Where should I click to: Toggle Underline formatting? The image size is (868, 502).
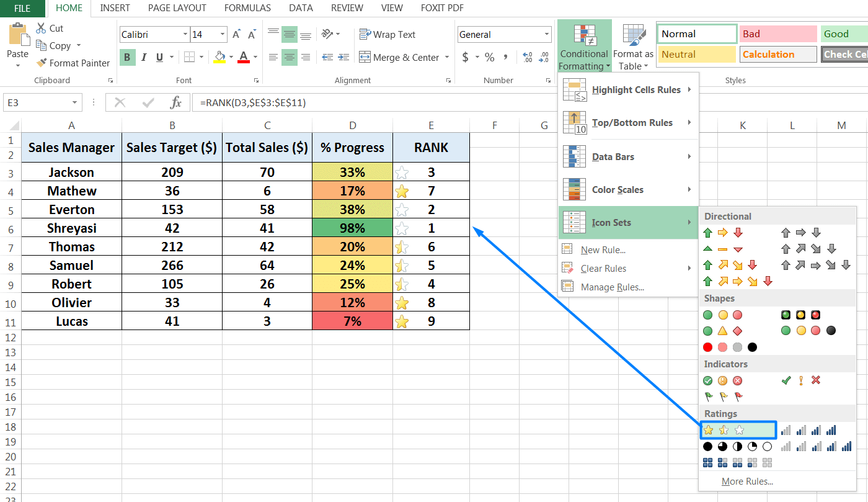pos(159,58)
